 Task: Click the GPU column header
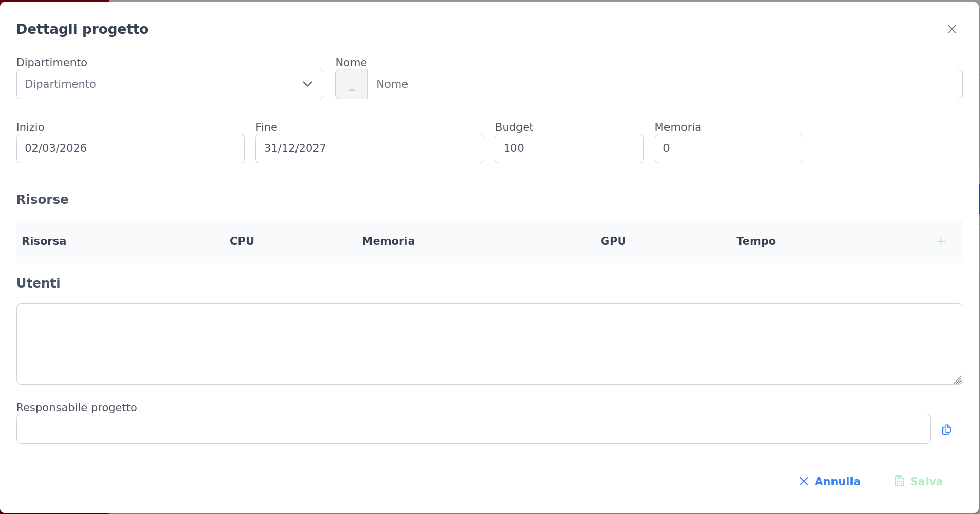[x=613, y=241]
